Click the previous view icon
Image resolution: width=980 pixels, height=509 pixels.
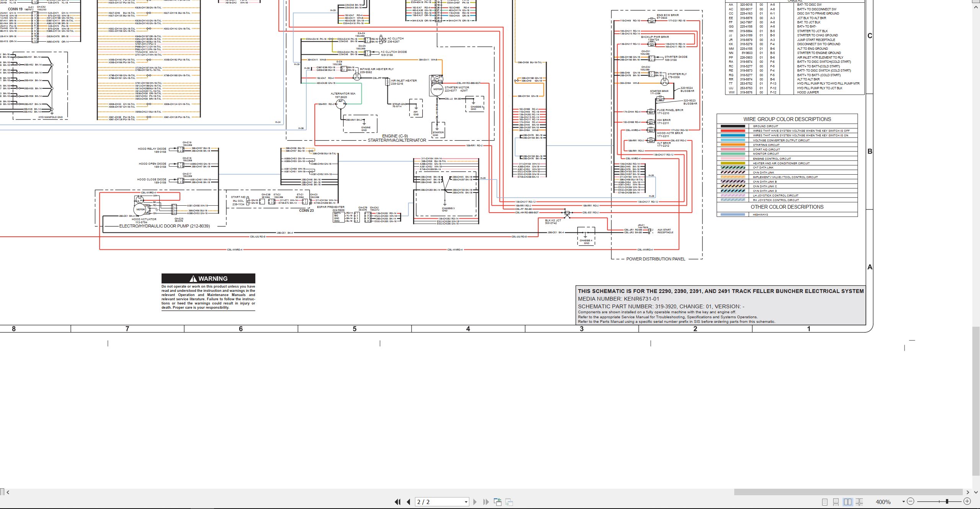pos(498,502)
